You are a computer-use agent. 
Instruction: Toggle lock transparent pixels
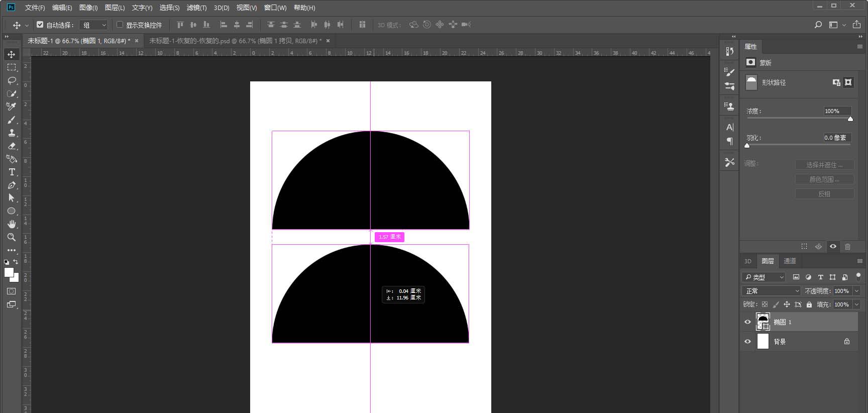coord(765,304)
